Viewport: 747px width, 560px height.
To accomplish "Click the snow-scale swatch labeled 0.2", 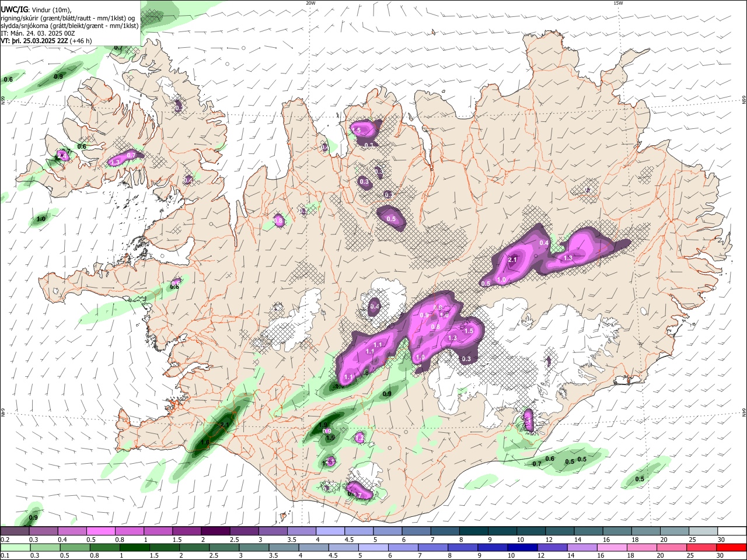I will tap(15, 531).
